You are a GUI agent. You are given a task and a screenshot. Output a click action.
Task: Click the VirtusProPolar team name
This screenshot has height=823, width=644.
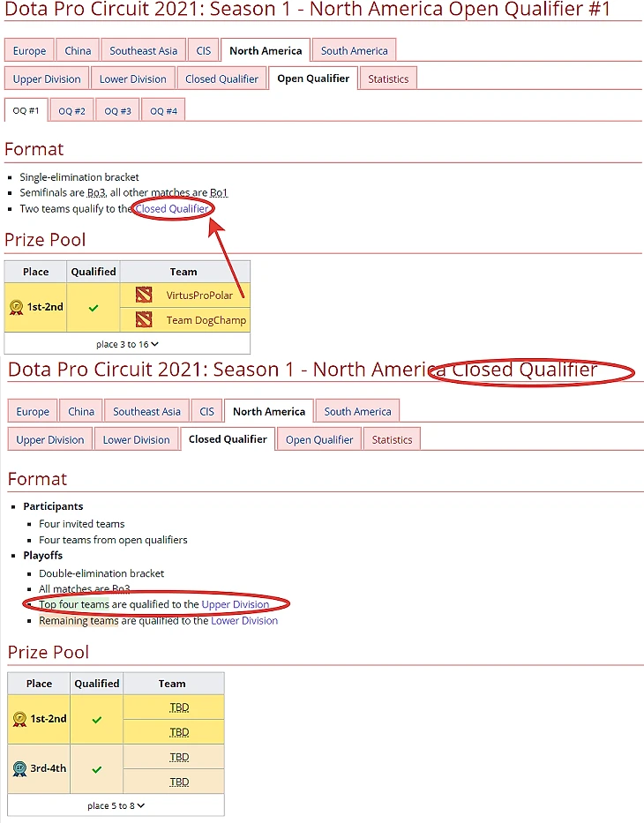tap(199, 295)
